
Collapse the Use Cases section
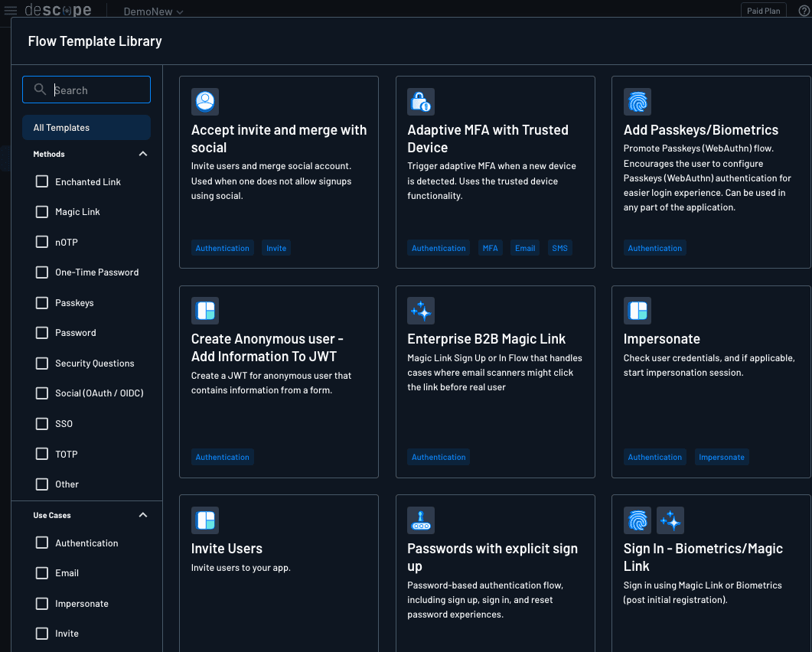[x=142, y=514]
